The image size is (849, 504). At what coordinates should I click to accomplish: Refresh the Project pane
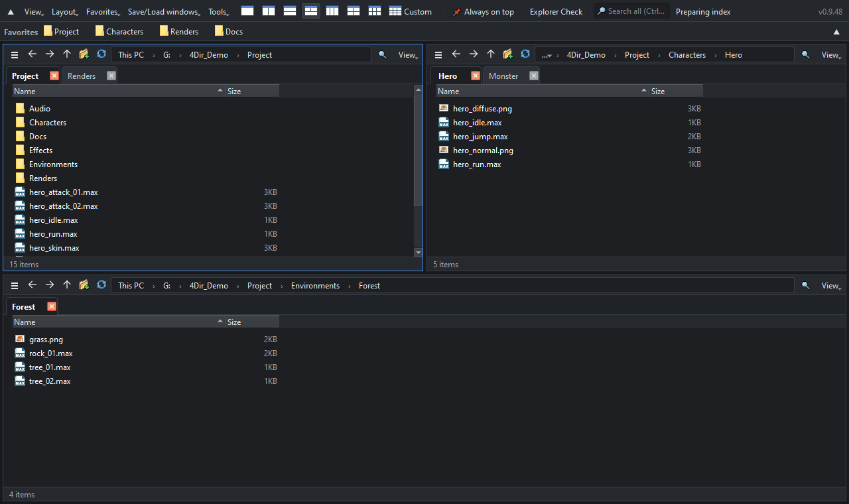coord(101,54)
